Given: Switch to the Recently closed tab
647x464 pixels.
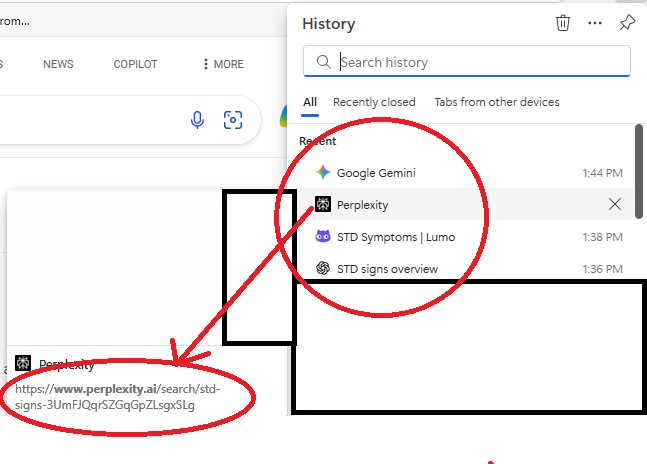Looking at the screenshot, I should tap(374, 102).
